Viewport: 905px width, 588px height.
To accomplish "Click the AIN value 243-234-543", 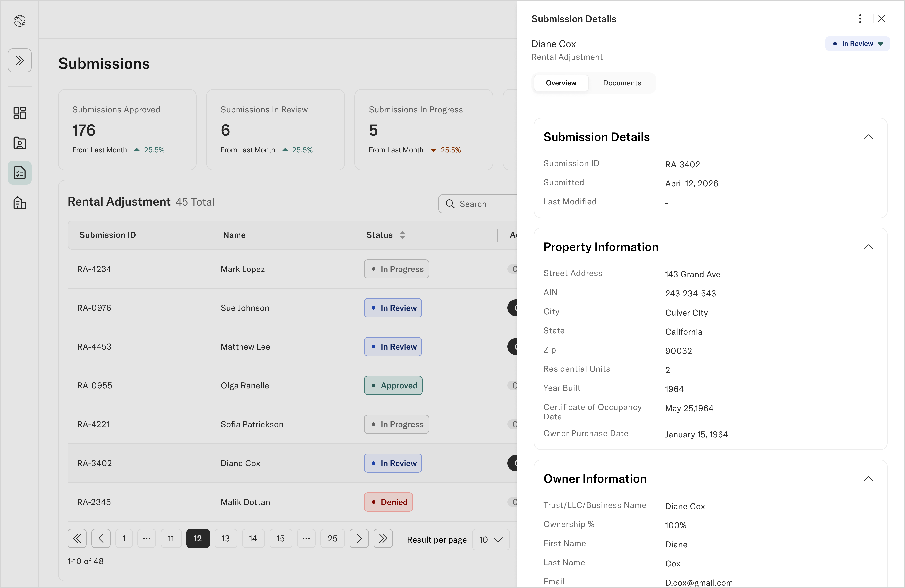I will point(691,293).
